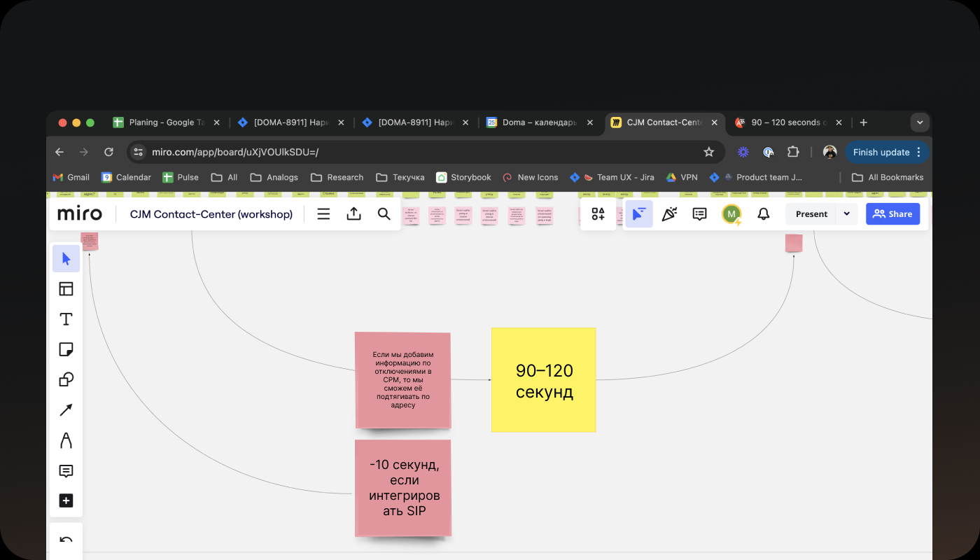Click the Present button
This screenshot has height=560, width=980.
click(x=811, y=214)
